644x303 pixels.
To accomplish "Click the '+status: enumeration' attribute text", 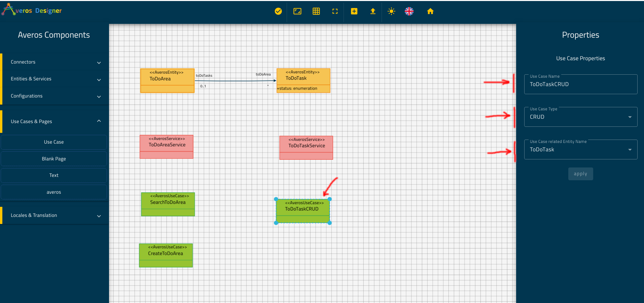I will coord(297,89).
